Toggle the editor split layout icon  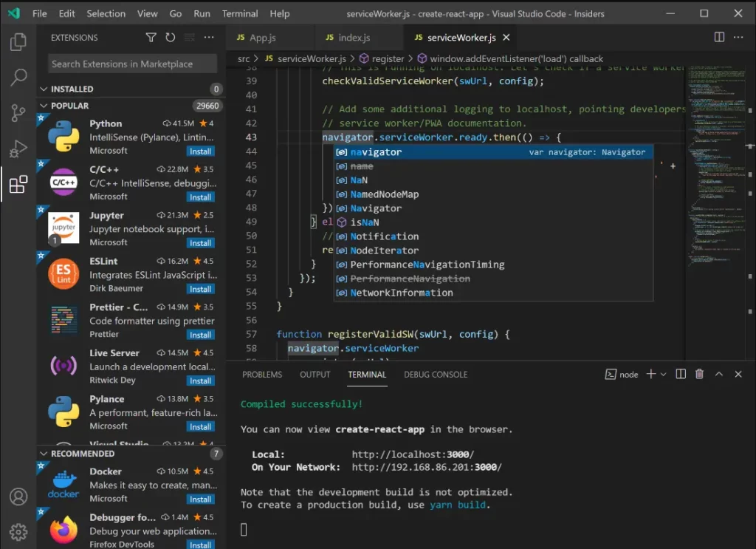(717, 37)
